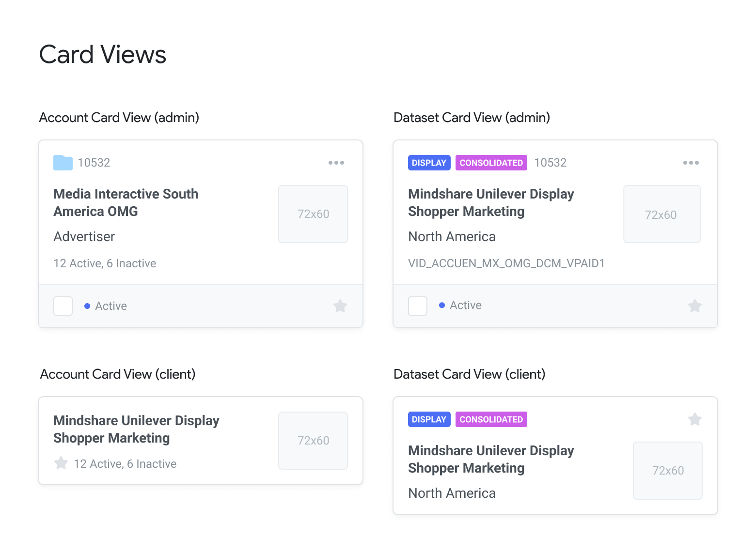756x552 pixels.
Task: Click the folder icon on the admin account card
Action: pyautogui.click(x=63, y=163)
